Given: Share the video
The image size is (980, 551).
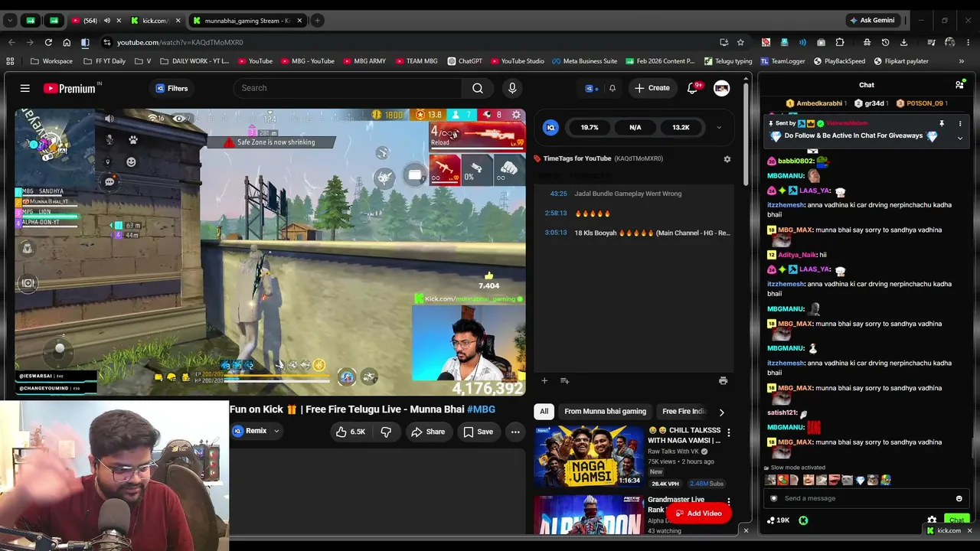Looking at the screenshot, I should (x=428, y=432).
